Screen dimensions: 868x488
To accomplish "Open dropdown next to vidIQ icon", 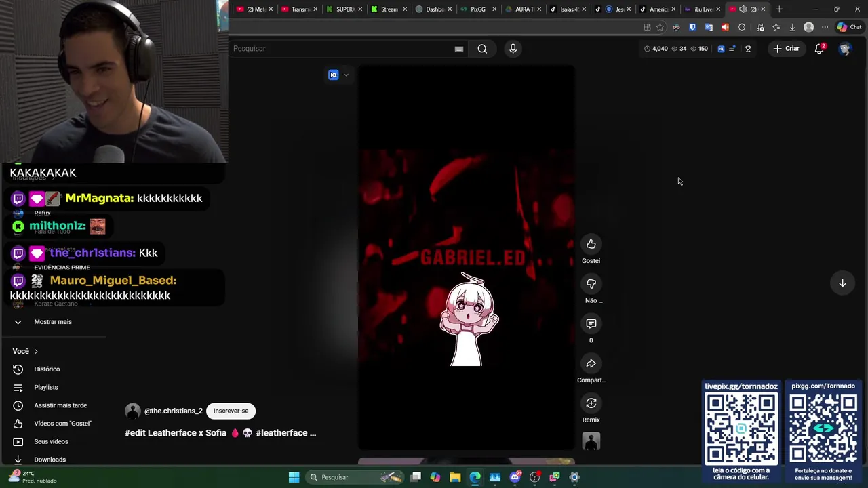I will pyautogui.click(x=346, y=75).
